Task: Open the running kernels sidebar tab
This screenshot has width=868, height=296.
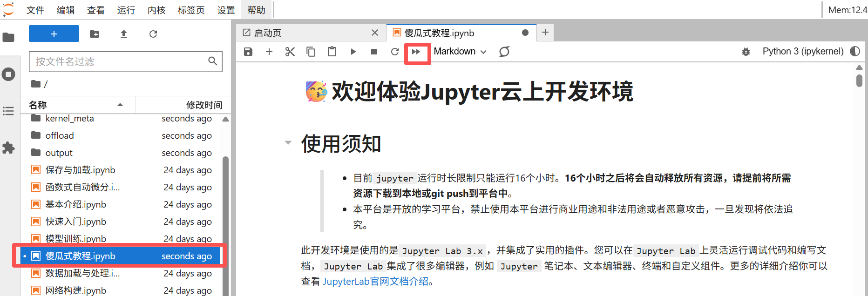Action: [x=8, y=74]
